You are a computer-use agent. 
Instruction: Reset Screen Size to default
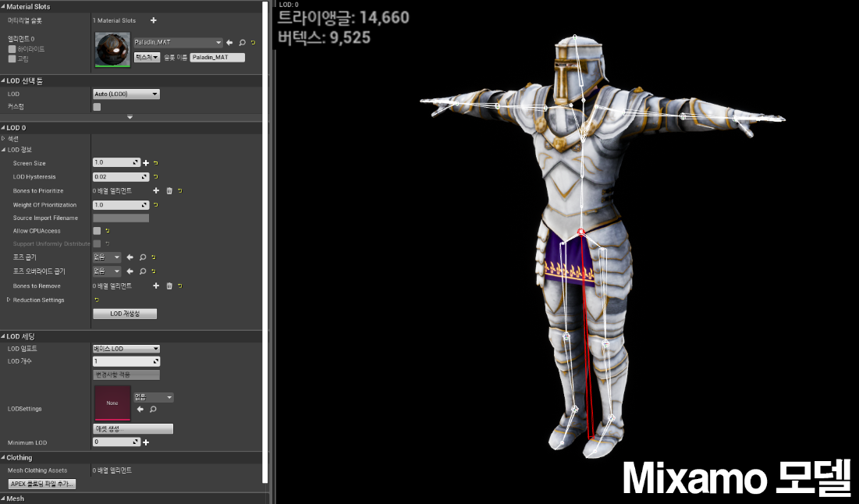tap(155, 163)
